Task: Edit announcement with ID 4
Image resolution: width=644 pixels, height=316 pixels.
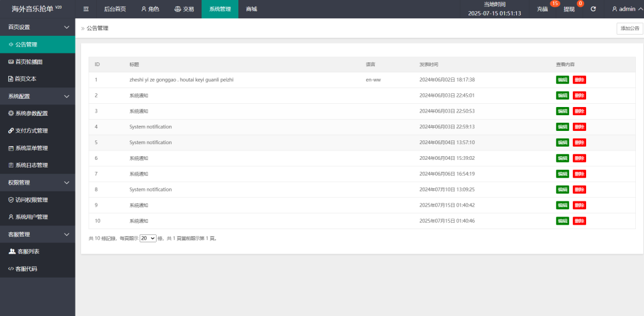Action: pos(563,127)
